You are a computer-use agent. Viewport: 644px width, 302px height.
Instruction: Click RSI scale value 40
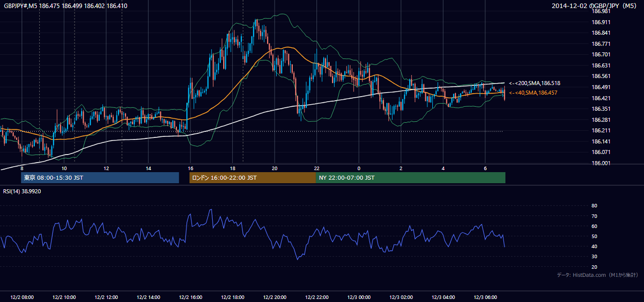coord(594,247)
